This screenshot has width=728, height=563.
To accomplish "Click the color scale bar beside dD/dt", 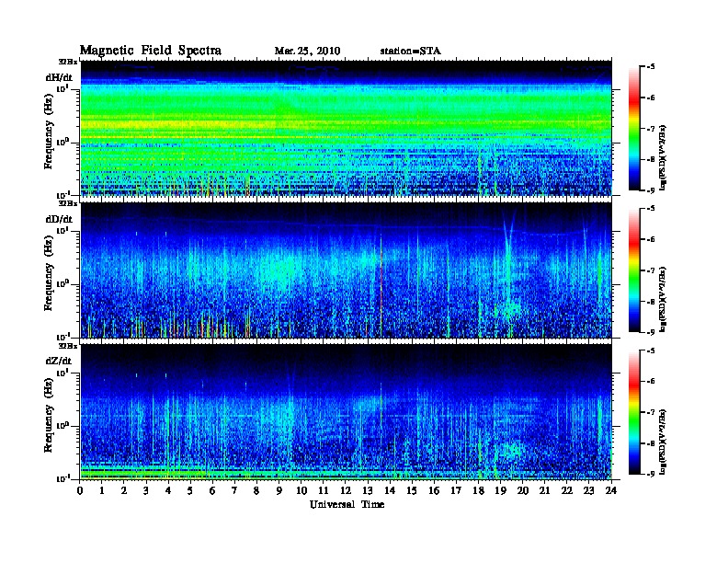I will click(634, 270).
